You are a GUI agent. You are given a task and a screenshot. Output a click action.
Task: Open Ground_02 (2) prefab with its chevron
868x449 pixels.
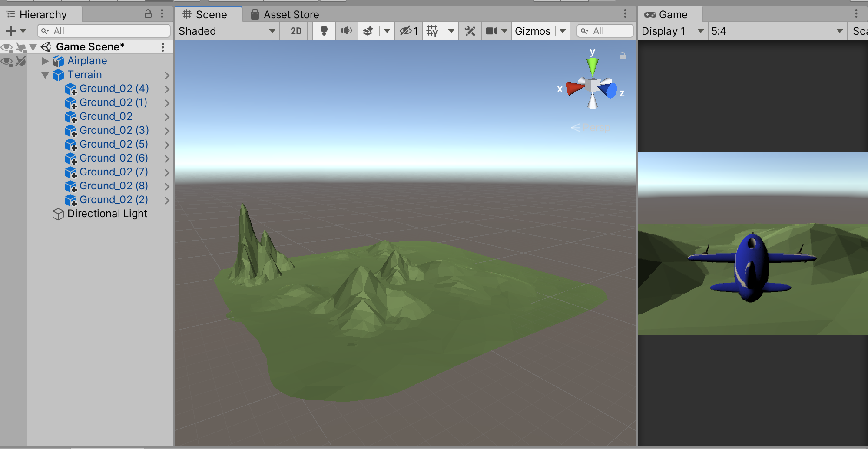point(167,200)
